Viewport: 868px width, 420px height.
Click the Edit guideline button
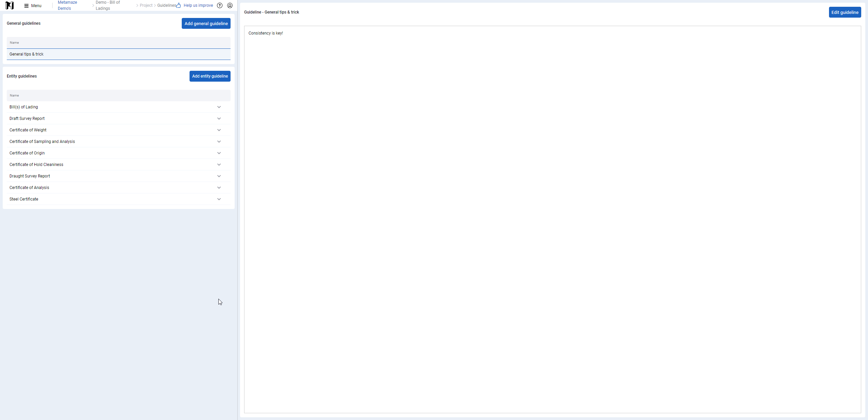coord(845,12)
